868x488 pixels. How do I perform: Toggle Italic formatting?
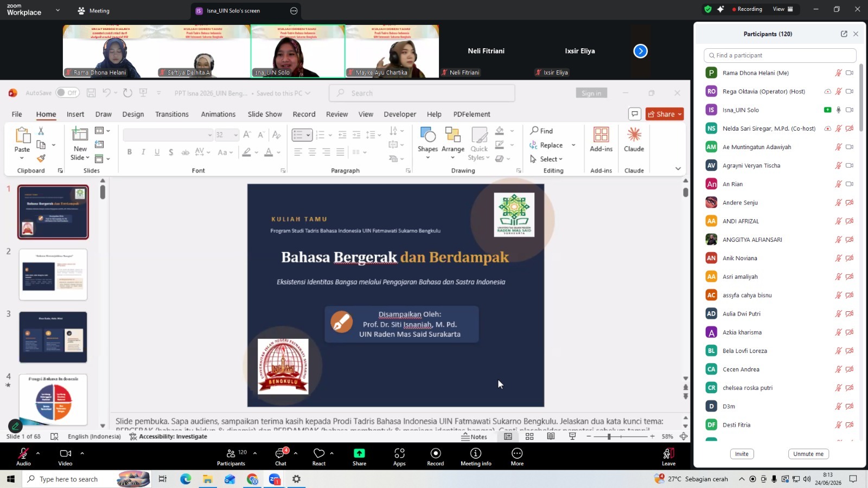click(x=143, y=152)
